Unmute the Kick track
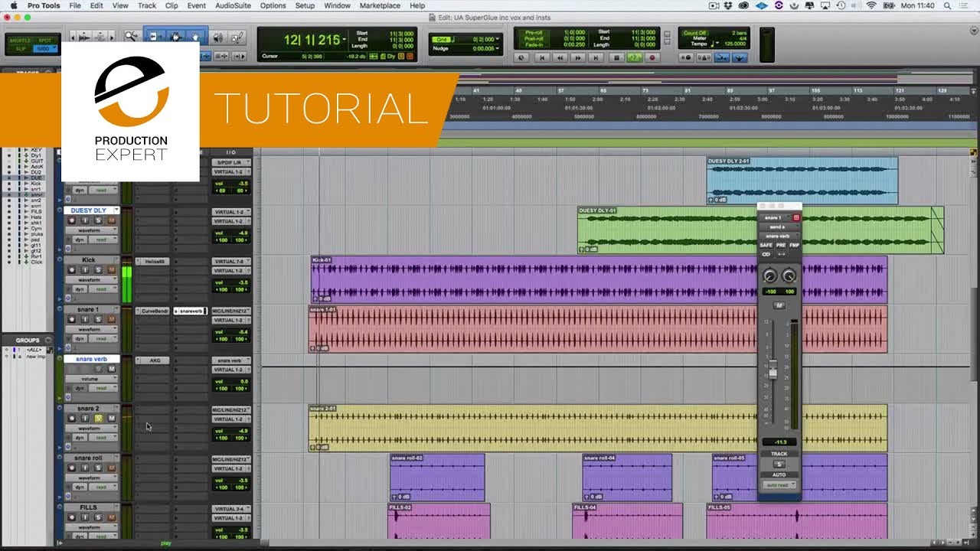Screen dimensions: 980x551 pyautogui.click(x=111, y=270)
